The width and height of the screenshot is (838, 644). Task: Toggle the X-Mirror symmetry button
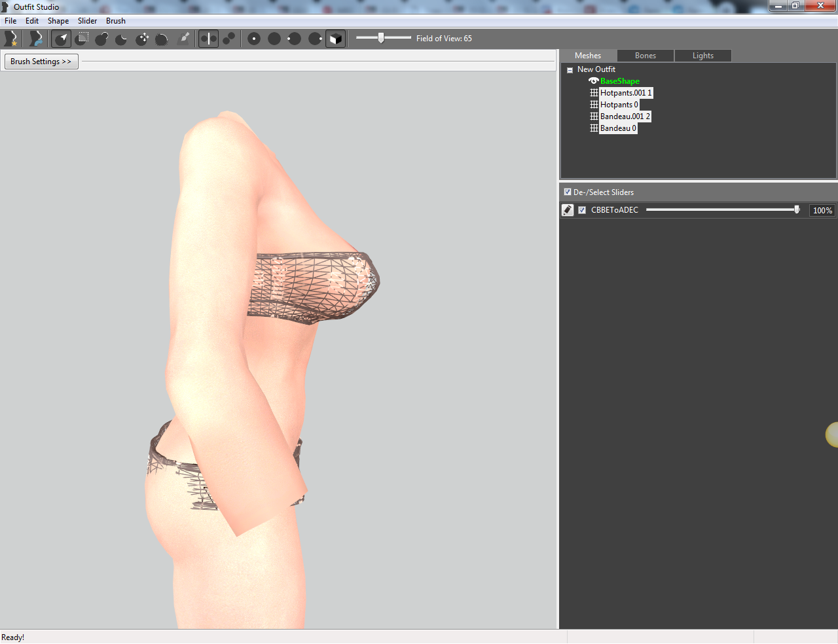pos(208,39)
